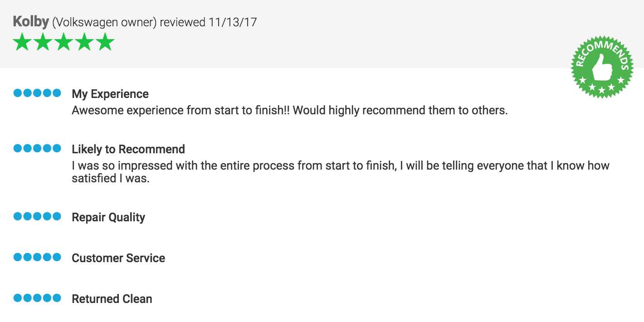Viewport: 644px width, 322px height.
Task: Click the Returned Clean dot rating
Action: coord(37,298)
